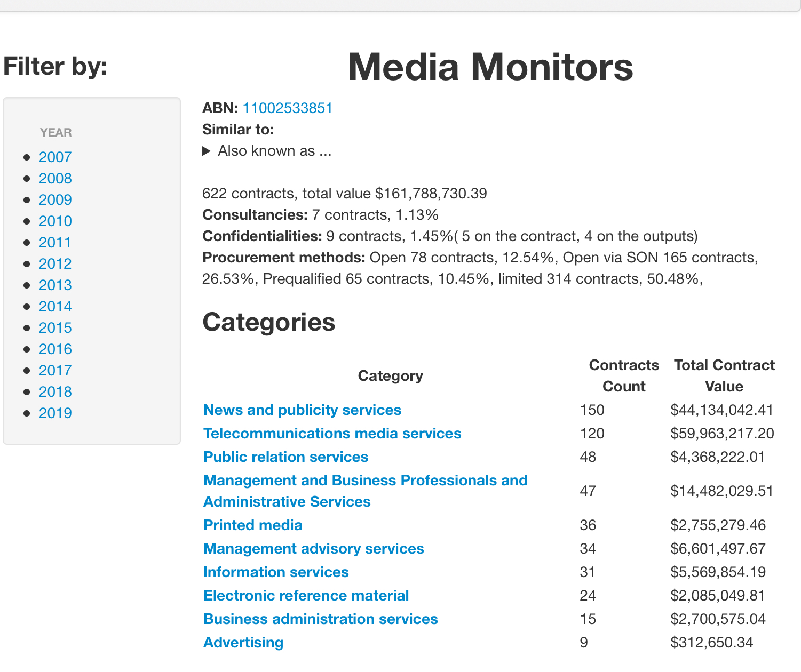Select the 'Contracts Count' column header
801x672 pixels.
(624, 376)
